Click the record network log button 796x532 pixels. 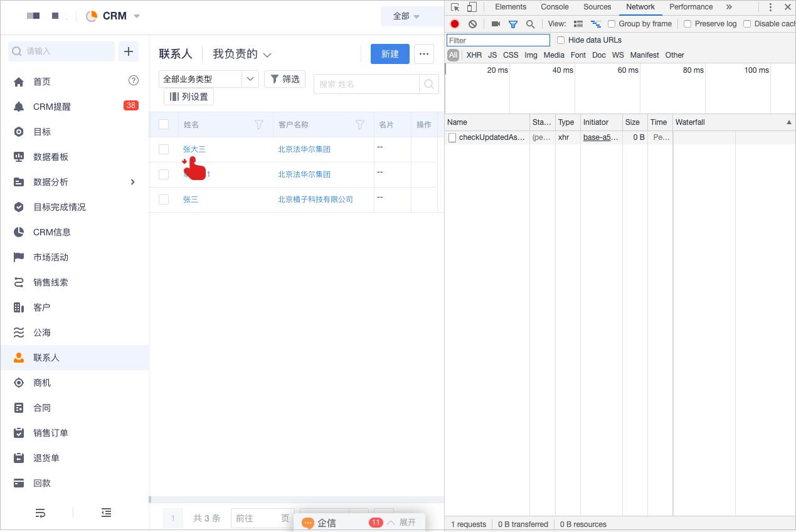455,24
